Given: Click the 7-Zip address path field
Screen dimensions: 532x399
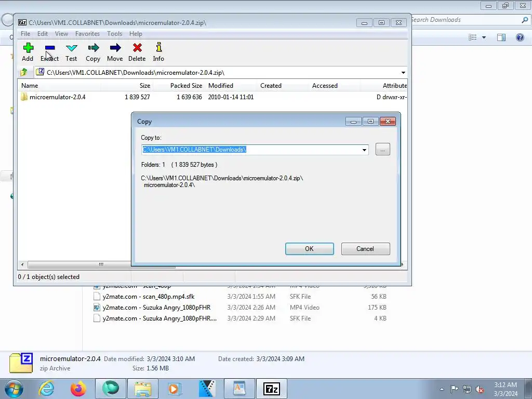Looking at the screenshot, I should 217,73.
